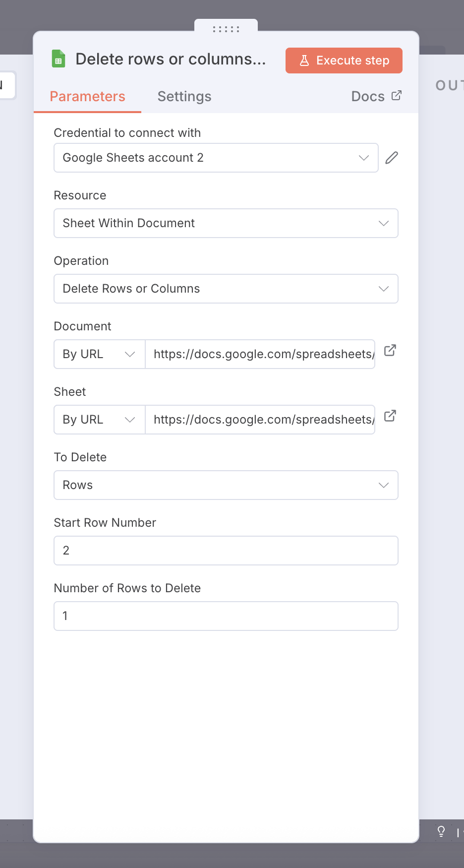Switch to the Parameters tab
464x868 pixels.
coord(88,96)
